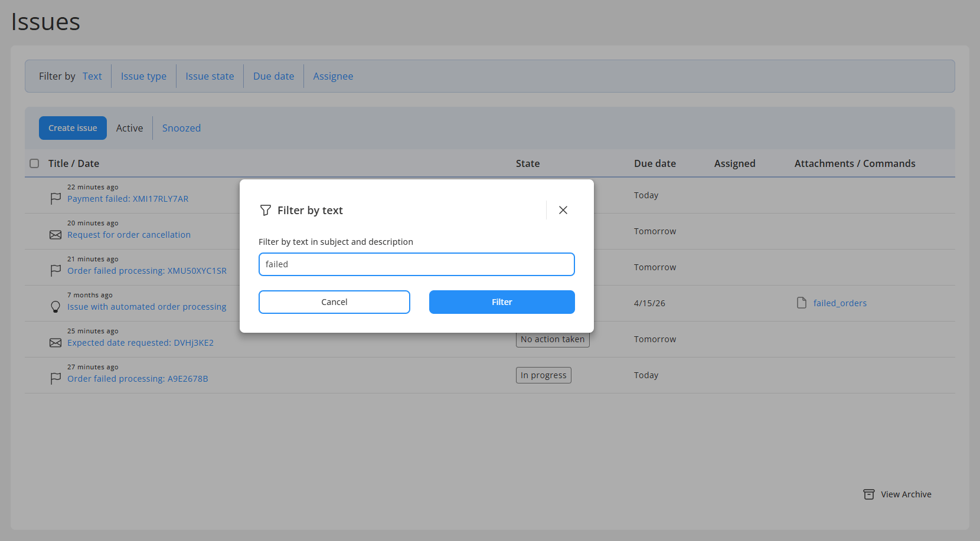The image size is (980, 541).
Task: Click the Due date column header
Action: coord(655,163)
